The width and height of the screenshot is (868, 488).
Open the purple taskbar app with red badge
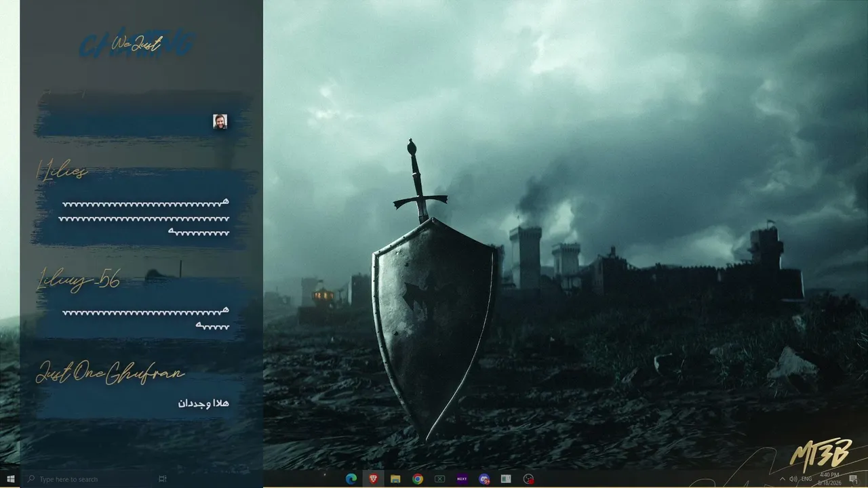point(484,479)
